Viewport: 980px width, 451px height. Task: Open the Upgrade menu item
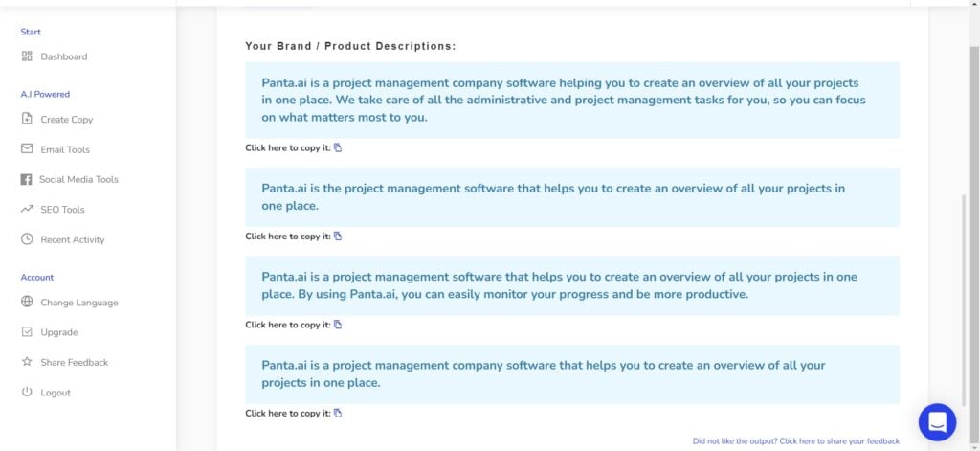[59, 332]
